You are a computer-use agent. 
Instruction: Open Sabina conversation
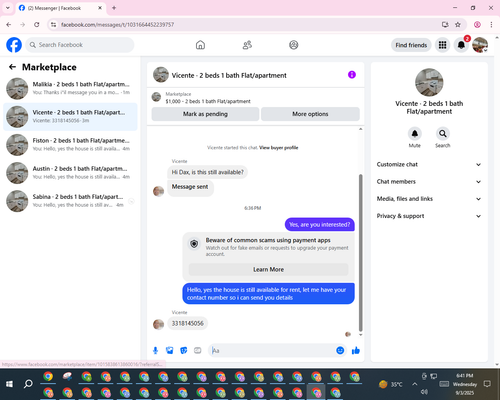(x=70, y=201)
